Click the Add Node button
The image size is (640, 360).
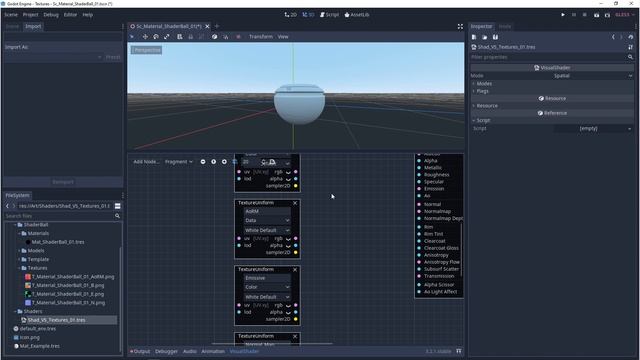[146, 162]
